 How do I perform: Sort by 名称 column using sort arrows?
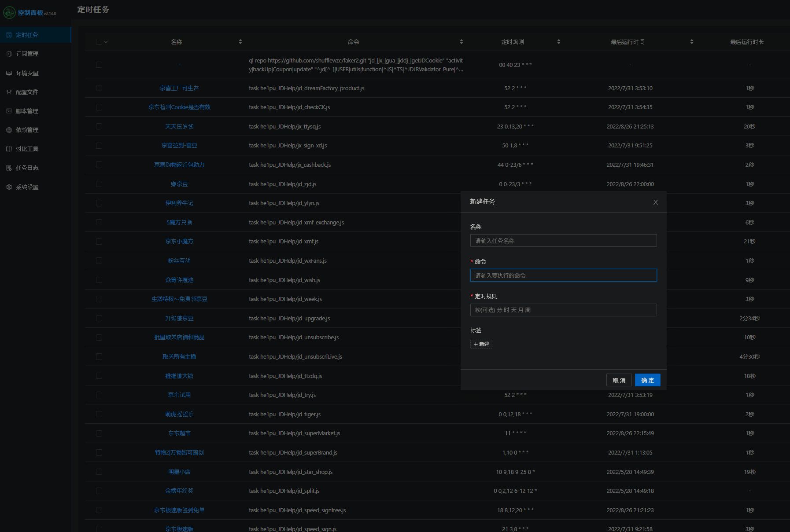click(x=240, y=42)
